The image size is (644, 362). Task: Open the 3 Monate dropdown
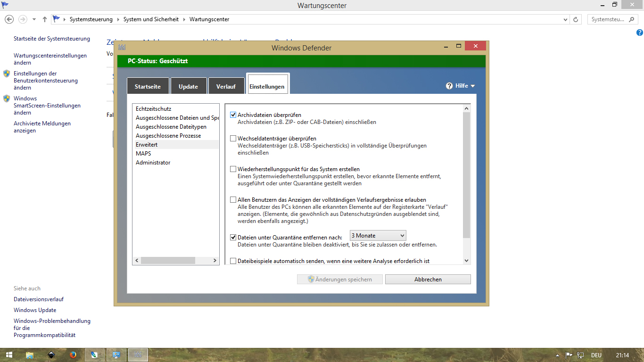click(x=378, y=235)
